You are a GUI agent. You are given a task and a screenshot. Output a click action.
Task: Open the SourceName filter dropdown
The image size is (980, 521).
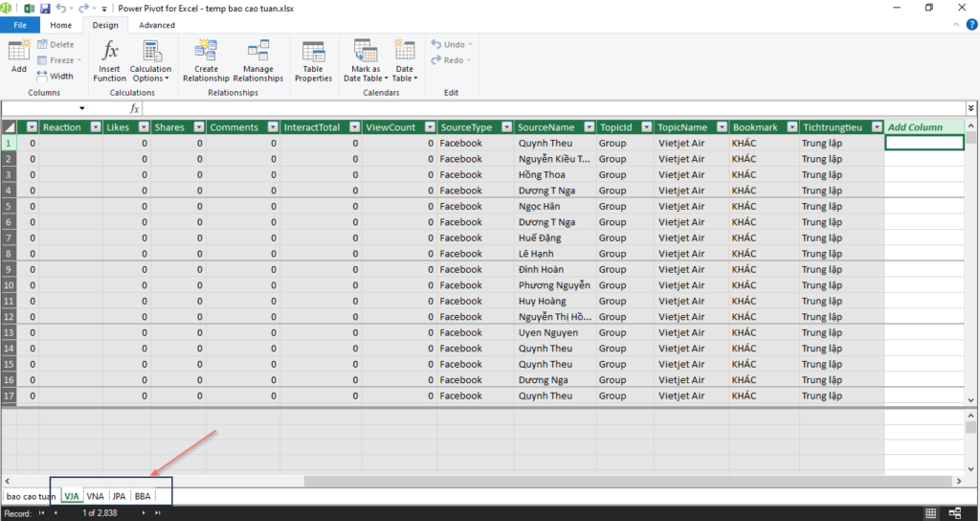[x=589, y=127]
